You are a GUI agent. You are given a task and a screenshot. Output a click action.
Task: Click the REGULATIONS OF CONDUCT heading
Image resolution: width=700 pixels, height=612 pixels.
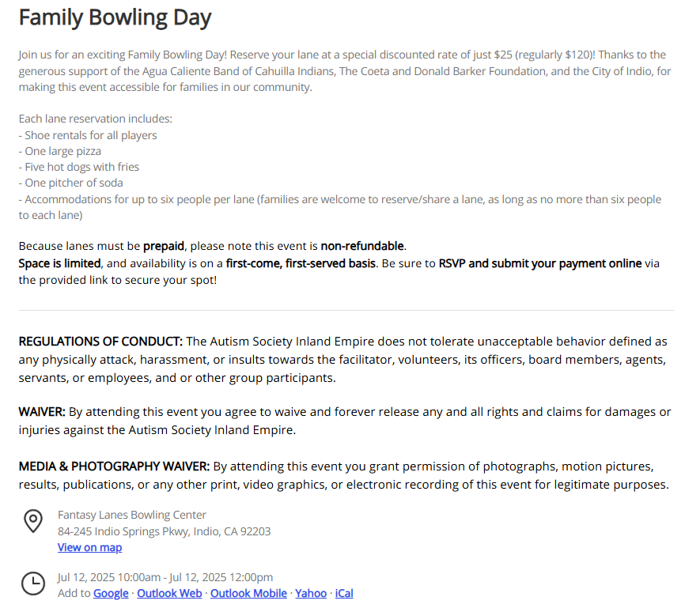click(x=100, y=342)
